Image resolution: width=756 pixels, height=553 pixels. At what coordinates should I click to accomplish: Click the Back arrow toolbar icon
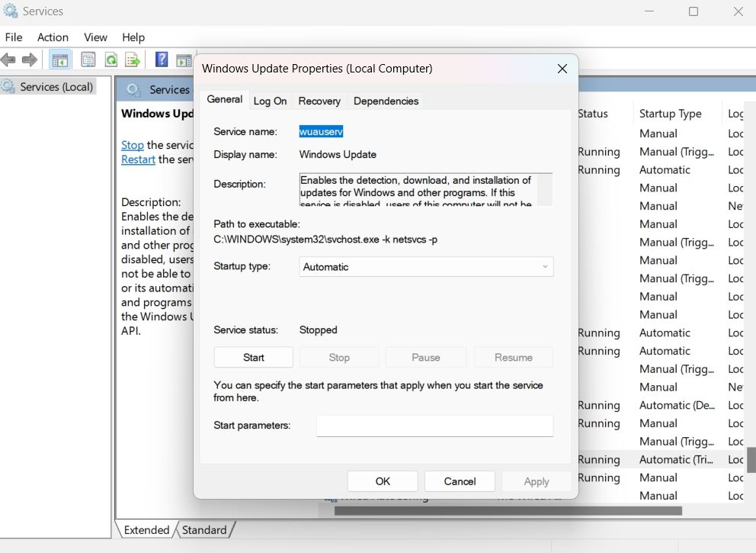(x=8, y=59)
